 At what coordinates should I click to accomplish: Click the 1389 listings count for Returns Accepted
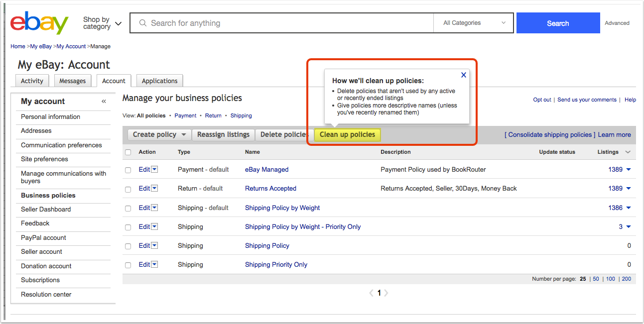click(x=615, y=188)
